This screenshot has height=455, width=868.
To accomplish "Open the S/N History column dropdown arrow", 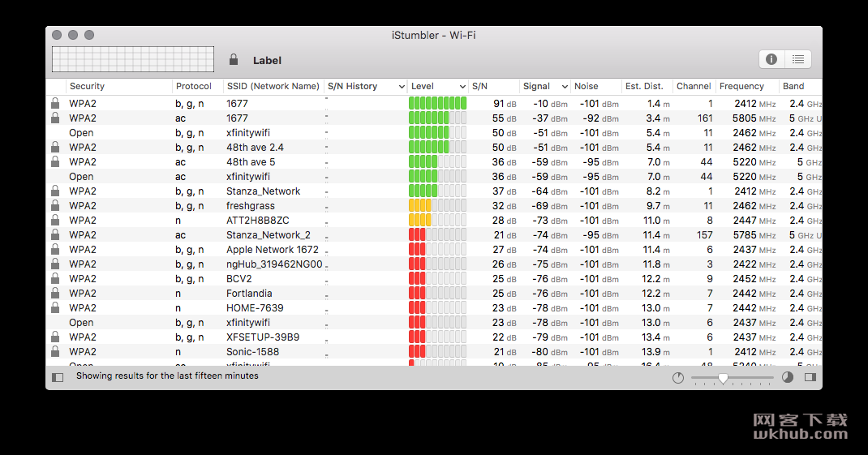I will [402, 86].
